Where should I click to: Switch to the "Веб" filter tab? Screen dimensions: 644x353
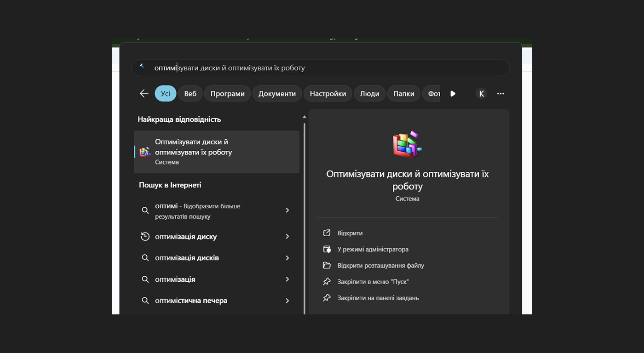(x=190, y=94)
